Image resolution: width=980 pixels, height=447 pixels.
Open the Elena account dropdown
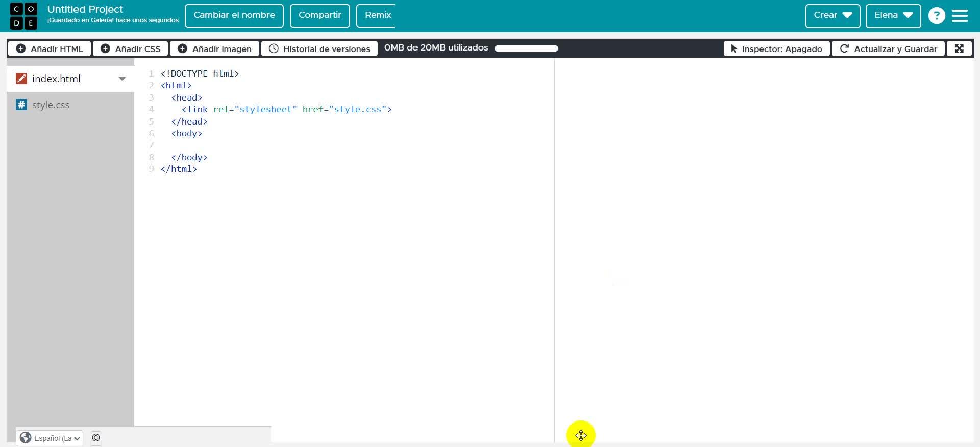tap(893, 16)
